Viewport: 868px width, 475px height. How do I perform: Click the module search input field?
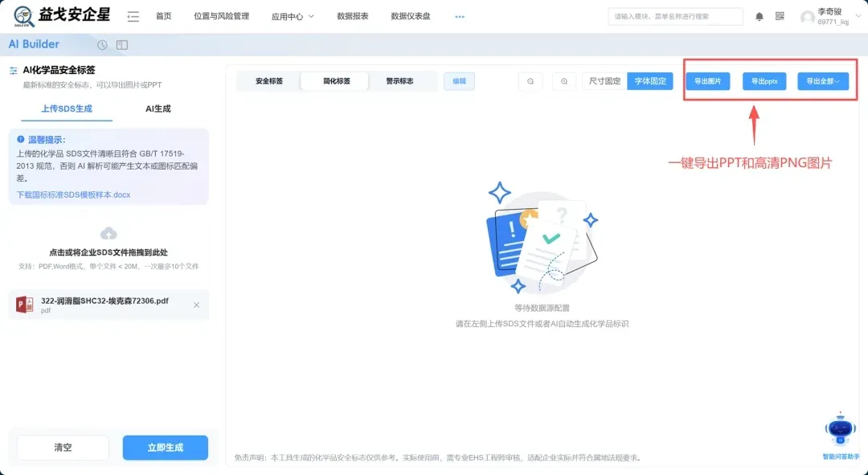[x=675, y=17]
